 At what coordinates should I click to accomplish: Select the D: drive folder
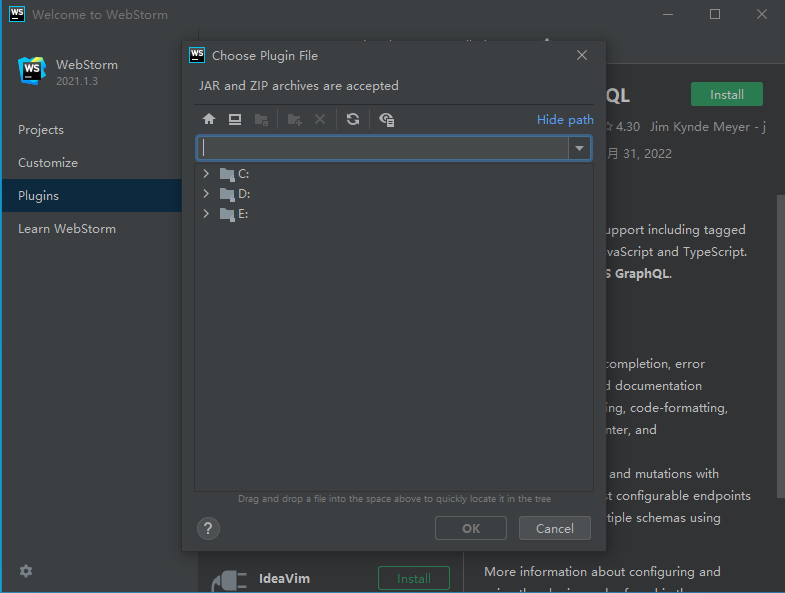coord(235,194)
